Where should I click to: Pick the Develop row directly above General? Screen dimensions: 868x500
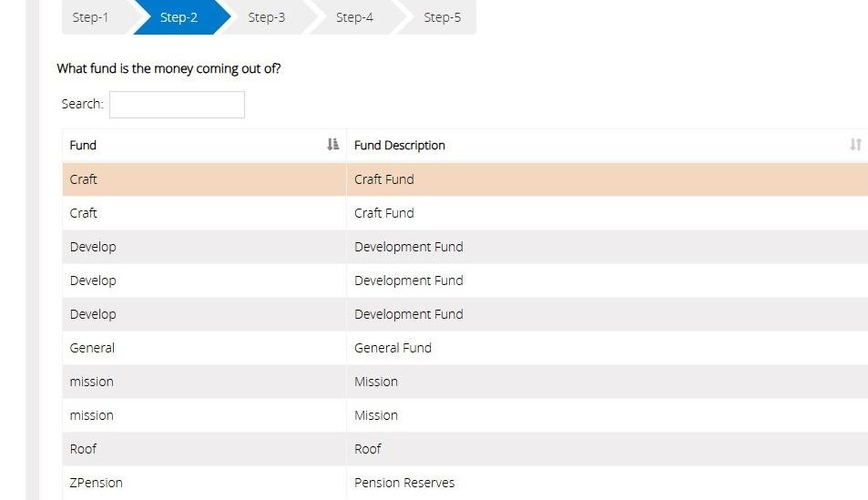click(465, 314)
